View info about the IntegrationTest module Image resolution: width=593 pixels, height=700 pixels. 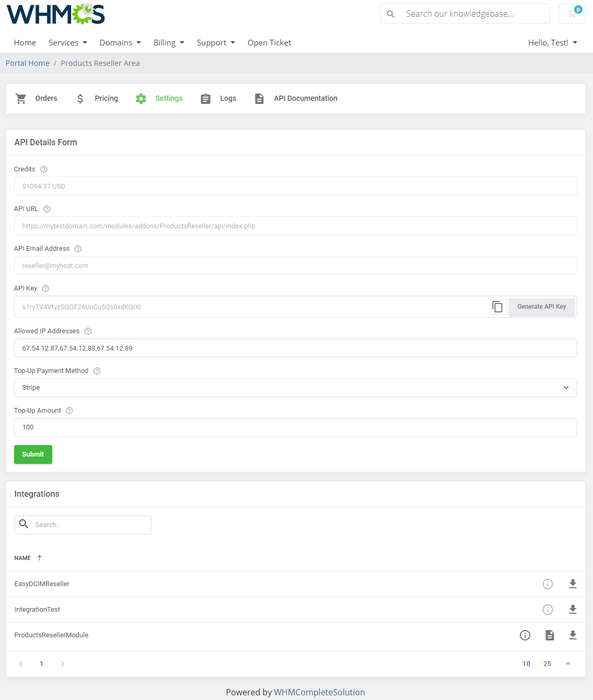coord(548,609)
